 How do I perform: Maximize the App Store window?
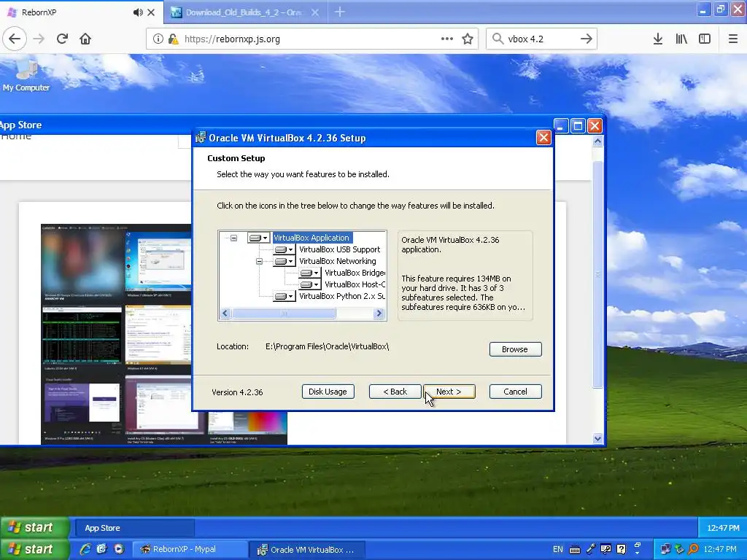coord(578,125)
